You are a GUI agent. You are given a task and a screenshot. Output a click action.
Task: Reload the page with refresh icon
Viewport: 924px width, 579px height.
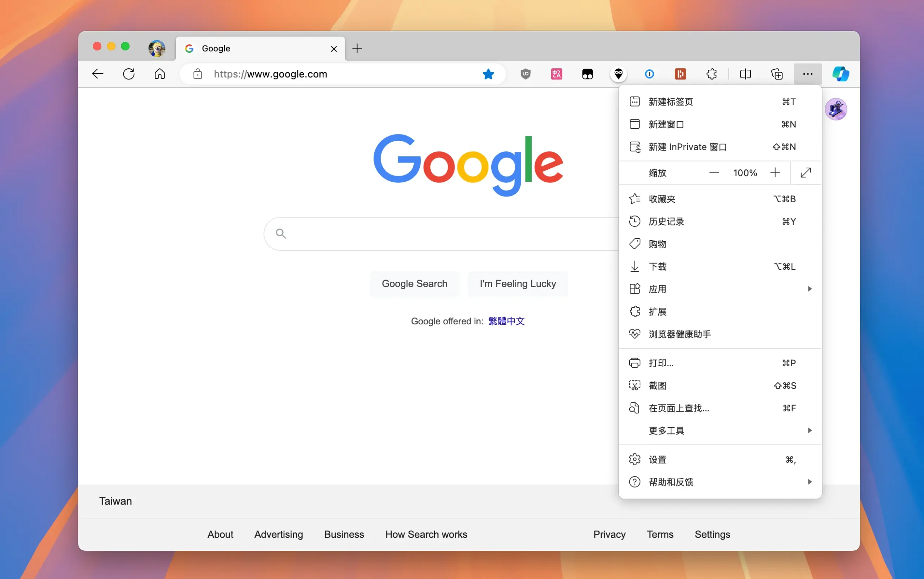129,74
